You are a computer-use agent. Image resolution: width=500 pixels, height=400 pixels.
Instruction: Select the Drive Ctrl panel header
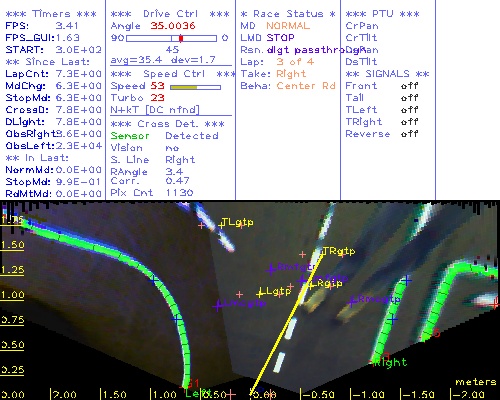(x=170, y=14)
